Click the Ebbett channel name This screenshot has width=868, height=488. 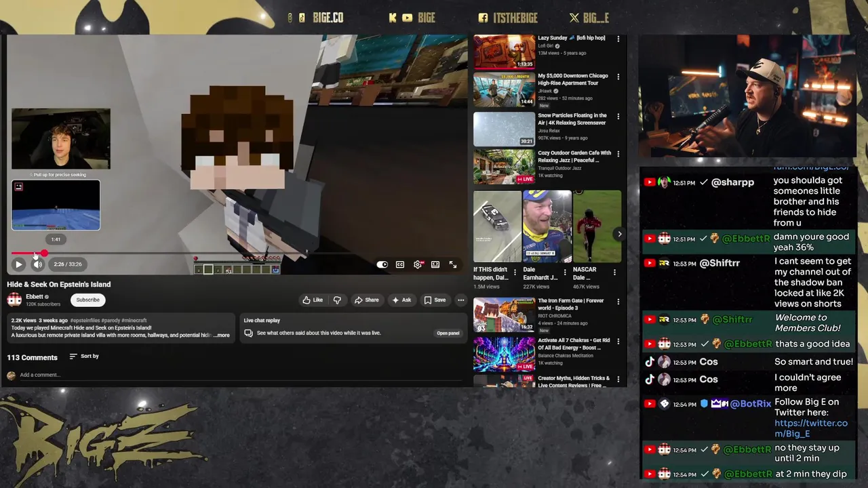[x=35, y=296]
